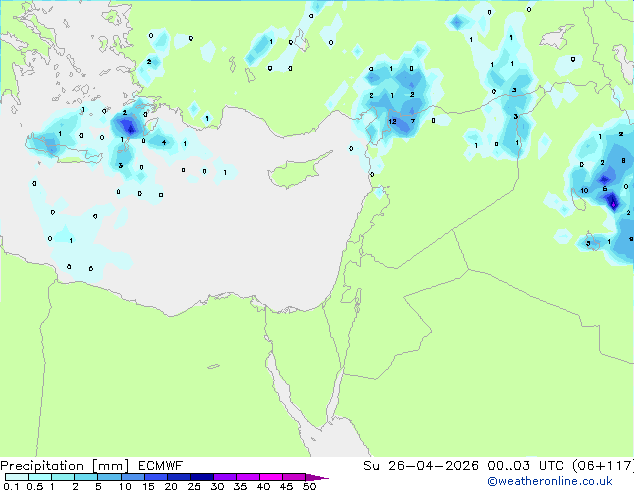Click the "35" legend scale label

click(x=240, y=486)
